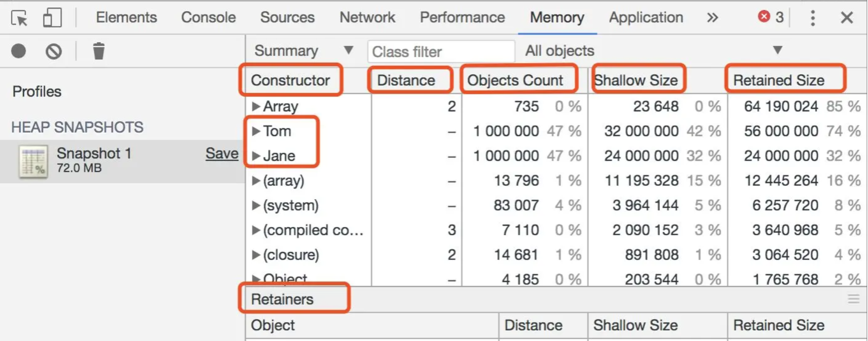Expand the Tom constructor row

click(x=256, y=131)
